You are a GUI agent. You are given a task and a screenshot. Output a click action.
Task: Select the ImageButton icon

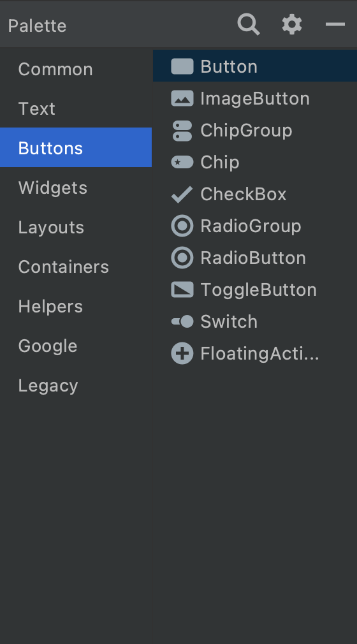pos(182,99)
